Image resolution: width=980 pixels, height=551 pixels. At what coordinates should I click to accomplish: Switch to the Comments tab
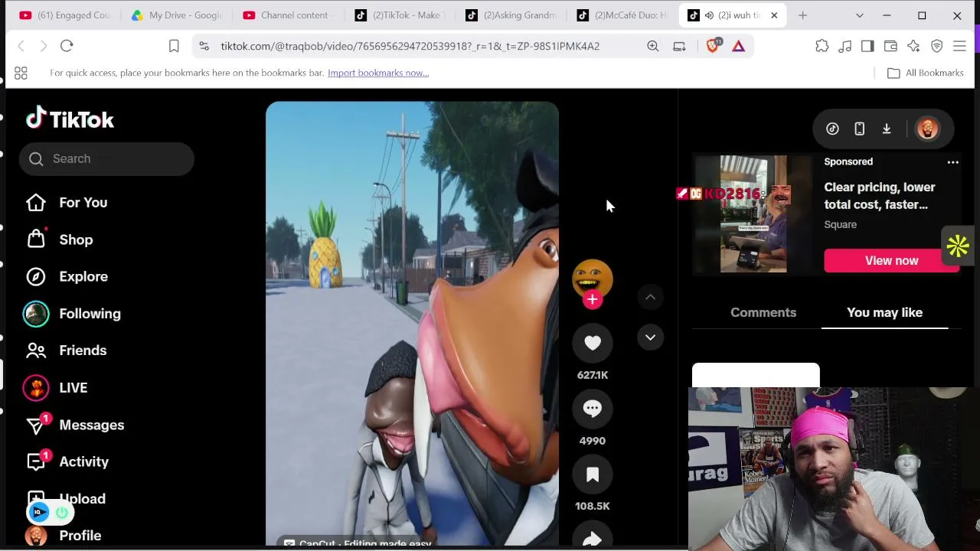click(x=763, y=312)
